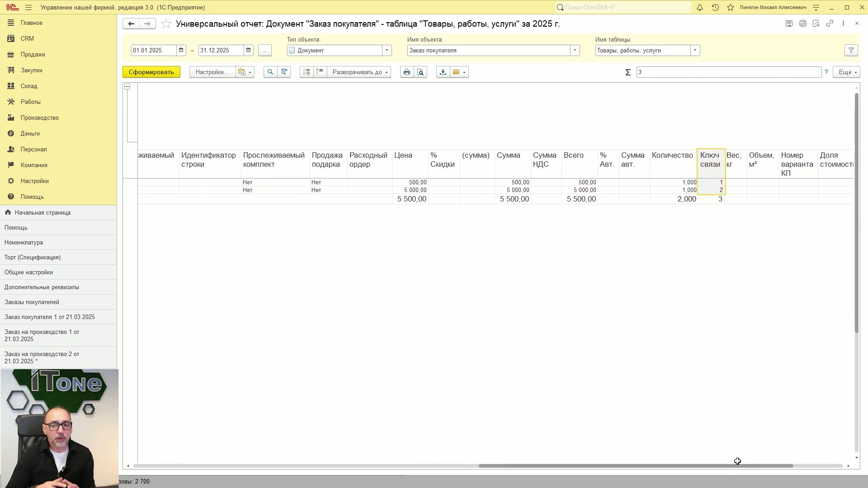
Task: Click the horizontal scrollbar thumb
Action: click(636, 466)
